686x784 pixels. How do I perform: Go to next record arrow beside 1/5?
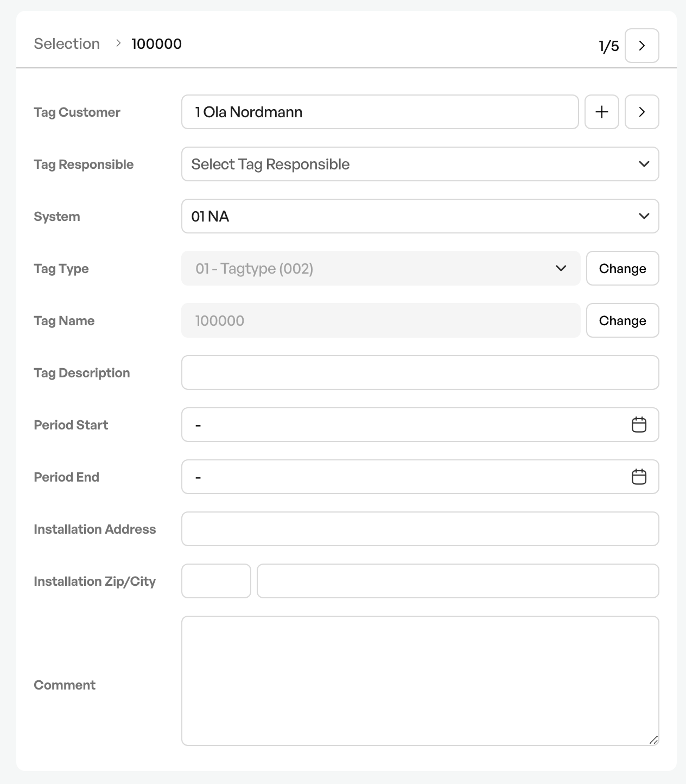point(641,46)
